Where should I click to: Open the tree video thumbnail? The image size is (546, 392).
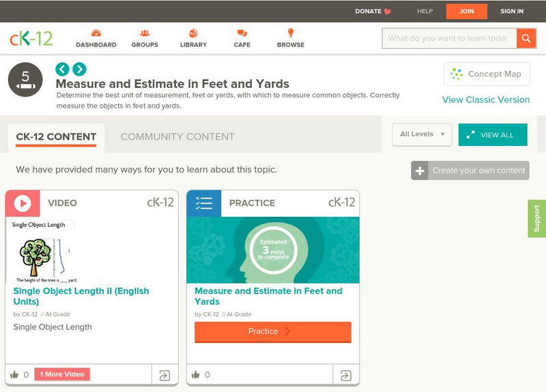pyautogui.click(x=92, y=250)
